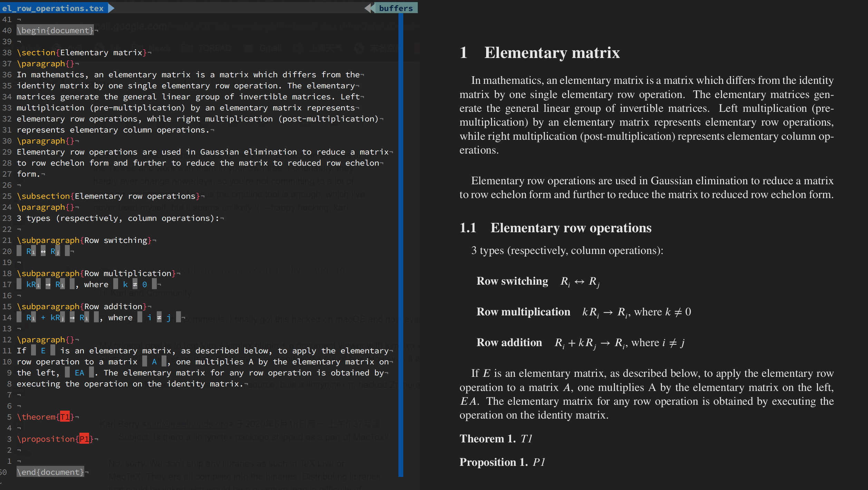Click the k ≠ 0 math in editor
Viewport: 868px width, 490px height.
[135, 285]
